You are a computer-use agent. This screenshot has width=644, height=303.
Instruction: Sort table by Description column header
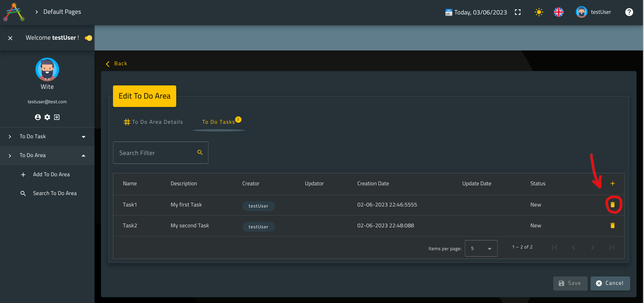184,183
